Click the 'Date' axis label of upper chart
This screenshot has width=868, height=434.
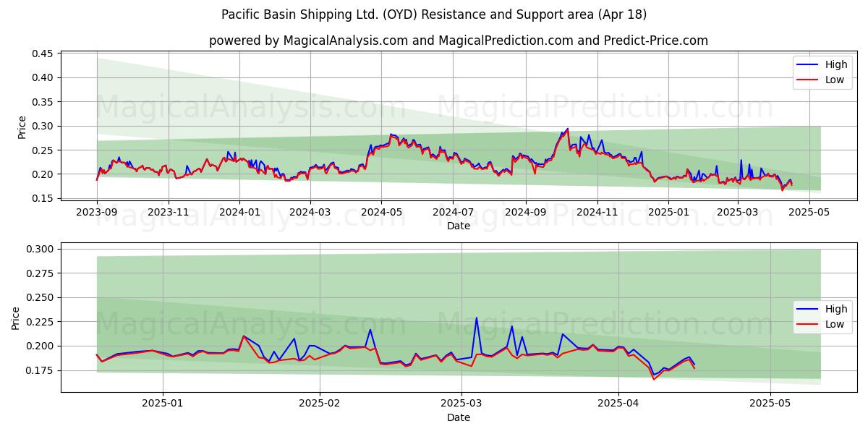(x=459, y=226)
